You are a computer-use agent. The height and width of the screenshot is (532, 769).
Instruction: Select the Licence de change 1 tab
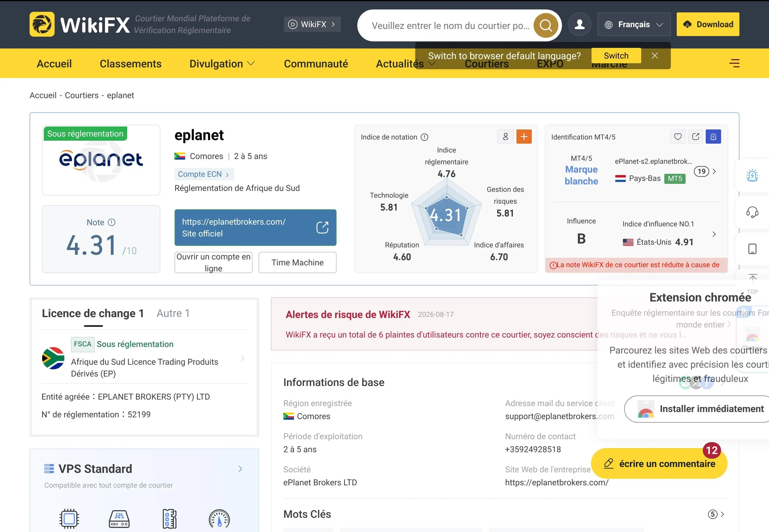pos(93,313)
